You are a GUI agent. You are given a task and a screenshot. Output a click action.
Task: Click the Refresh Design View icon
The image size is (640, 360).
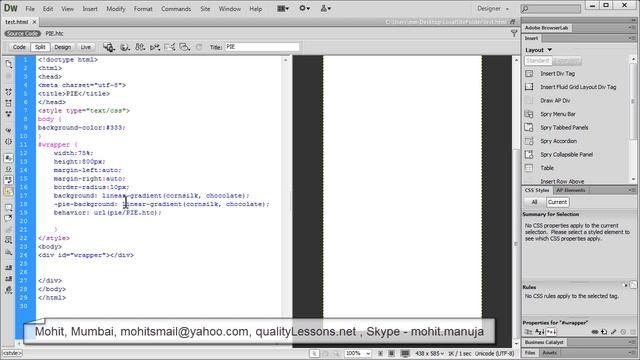click(x=199, y=47)
